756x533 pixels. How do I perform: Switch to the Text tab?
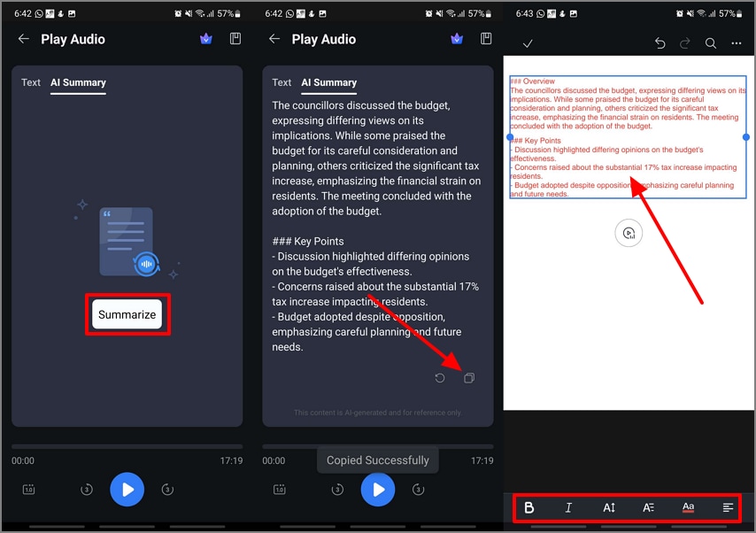click(x=282, y=82)
